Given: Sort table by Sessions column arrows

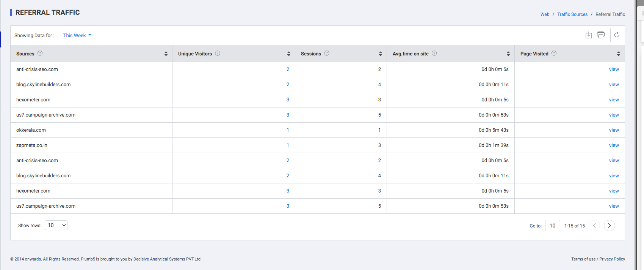Looking at the screenshot, I should (x=381, y=54).
